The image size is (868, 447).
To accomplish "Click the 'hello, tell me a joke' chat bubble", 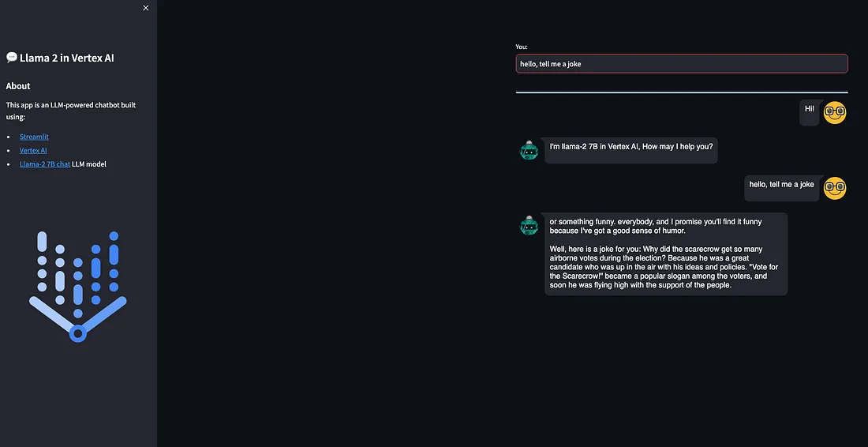I will pyautogui.click(x=782, y=188).
